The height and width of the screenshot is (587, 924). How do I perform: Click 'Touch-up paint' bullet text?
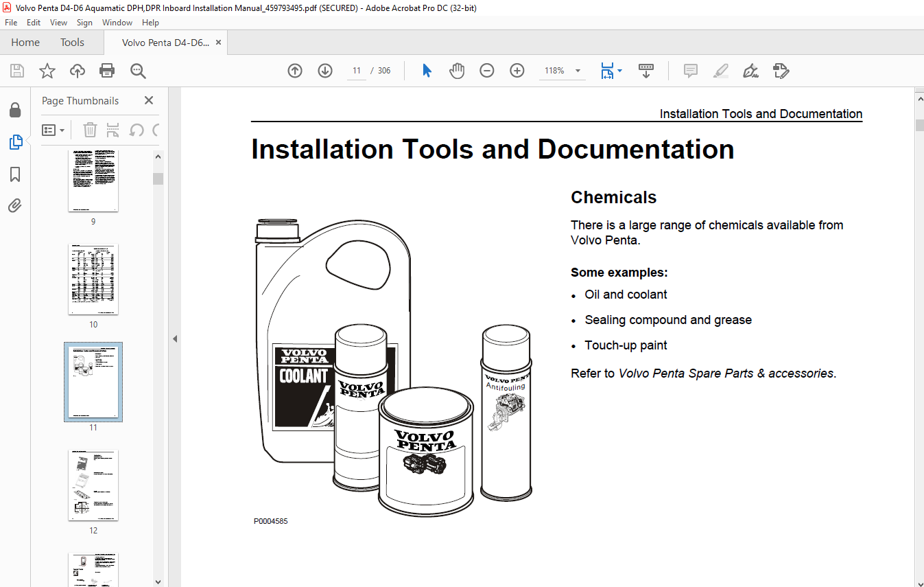pyautogui.click(x=626, y=345)
